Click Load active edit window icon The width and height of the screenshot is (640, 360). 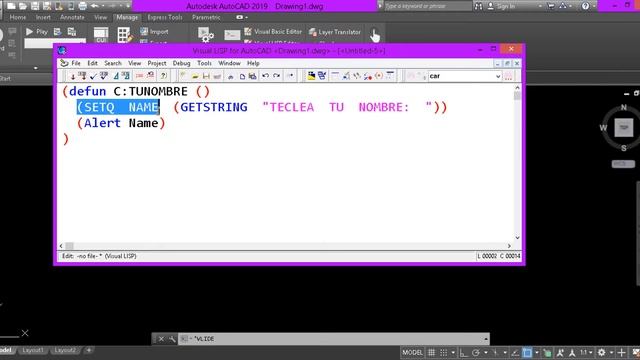point(73,76)
